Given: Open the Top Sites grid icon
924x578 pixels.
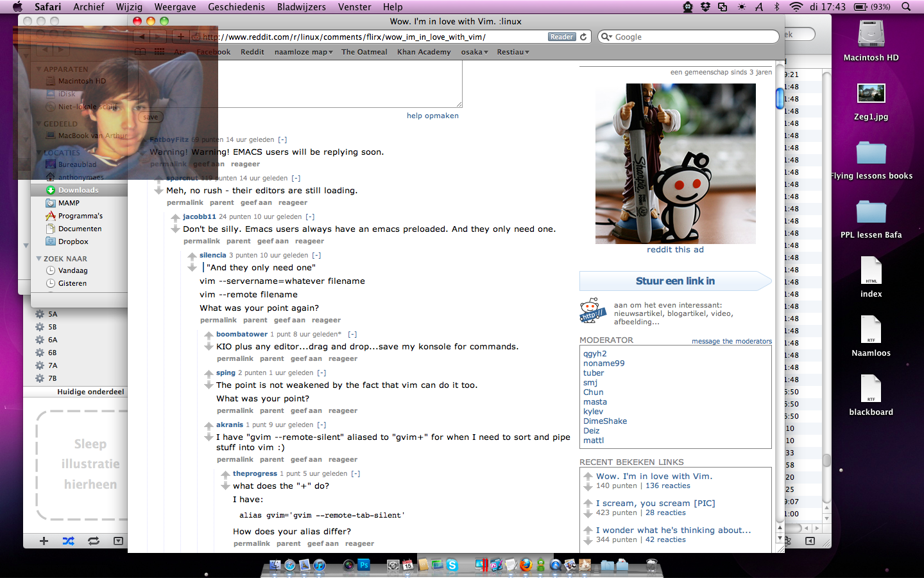Looking at the screenshot, I should [x=159, y=52].
